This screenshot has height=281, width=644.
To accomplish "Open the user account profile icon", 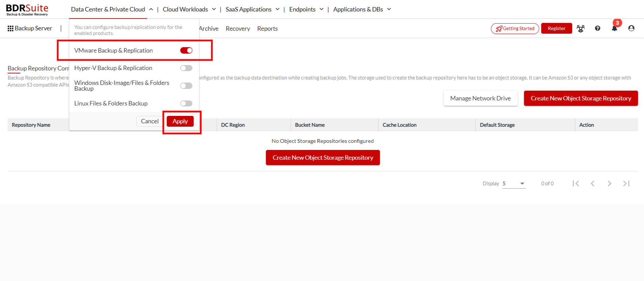I will point(632,28).
